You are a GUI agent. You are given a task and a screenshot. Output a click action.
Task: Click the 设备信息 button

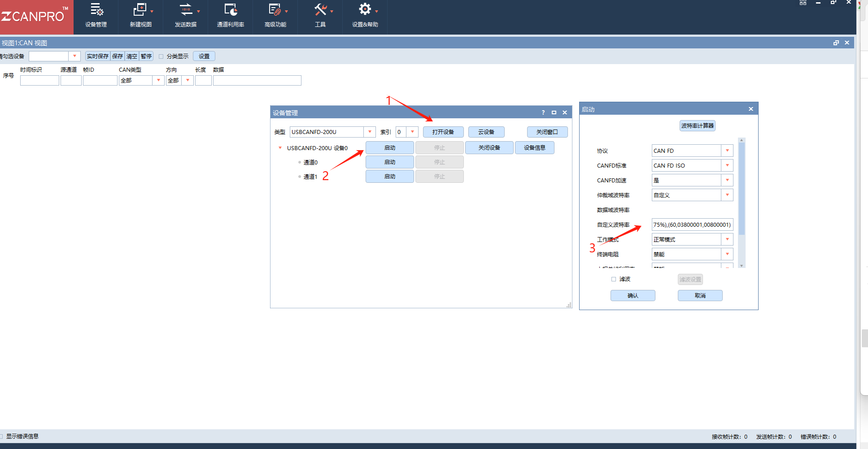(x=535, y=147)
